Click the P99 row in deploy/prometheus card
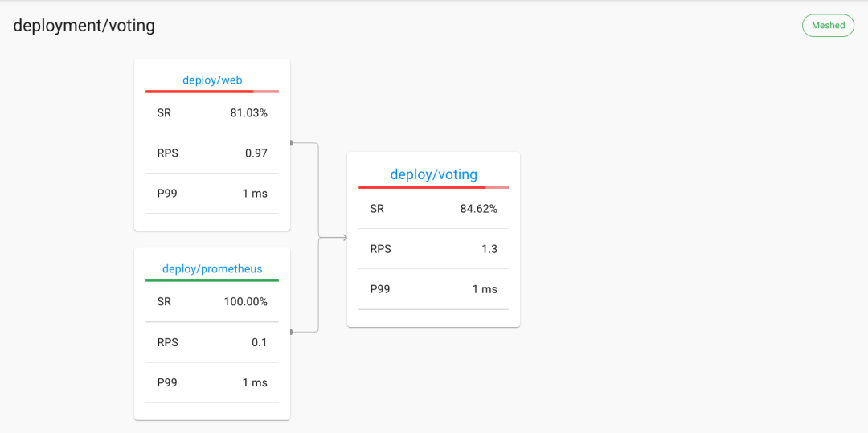 coord(212,382)
